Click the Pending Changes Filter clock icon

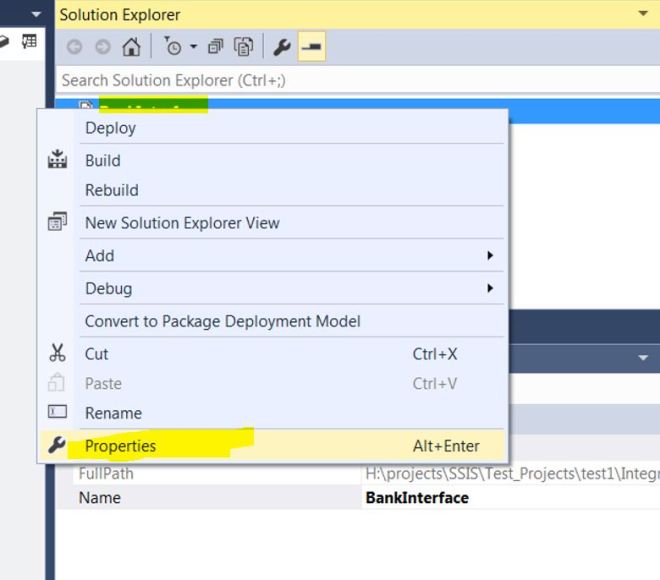point(173,47)
